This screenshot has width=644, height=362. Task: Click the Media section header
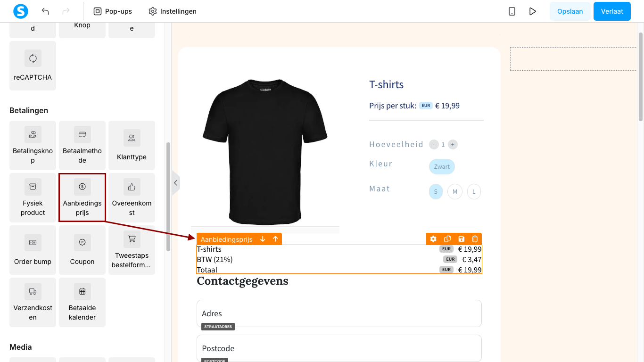[x=21, y=347]
